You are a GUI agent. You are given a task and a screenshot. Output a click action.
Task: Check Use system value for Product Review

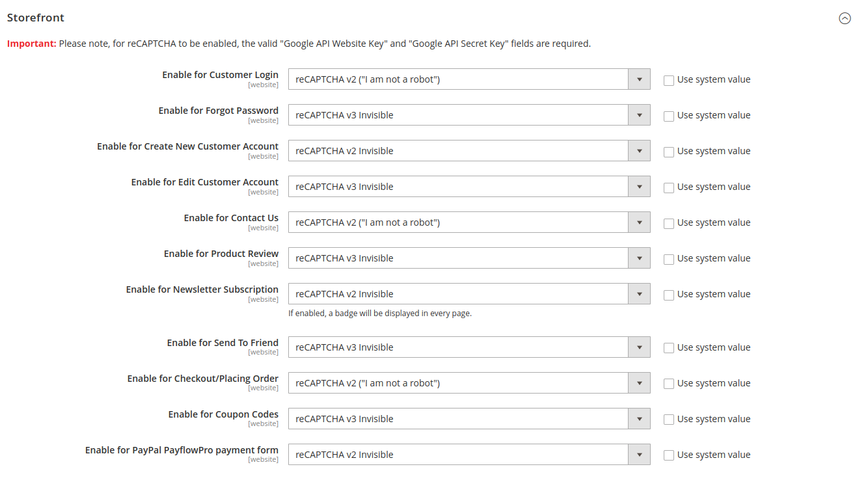669,259
